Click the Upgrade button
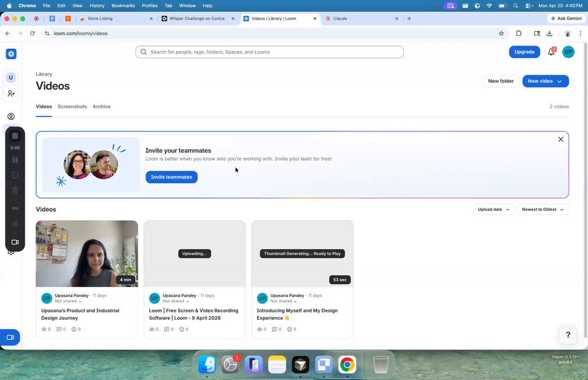The image size is (588, 380). click(524, 52)
